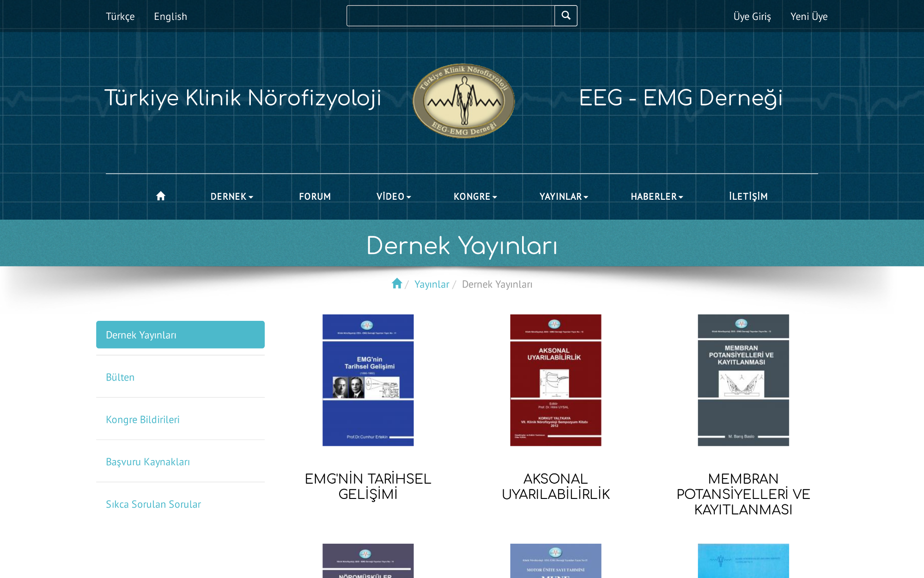Select Sıkca Sorulan Sorular in the sidebar
Screen dimensions: 924x578
click(x=180, y=504)
